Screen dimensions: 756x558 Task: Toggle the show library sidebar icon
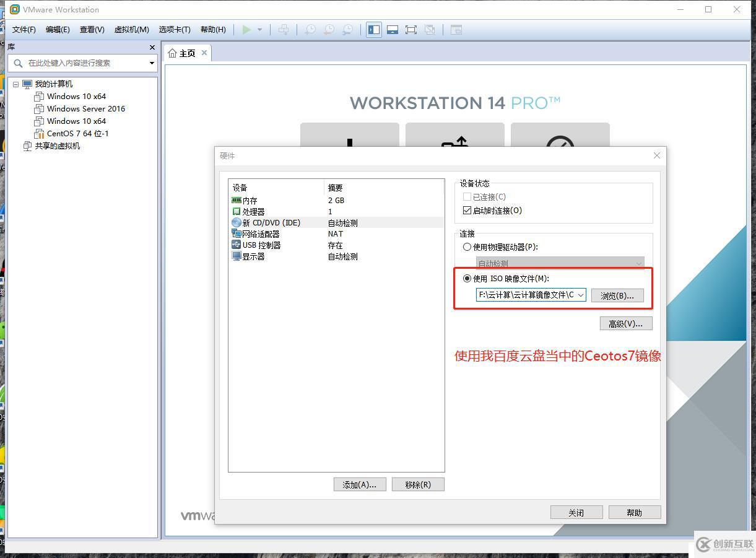tap(374, 30)
